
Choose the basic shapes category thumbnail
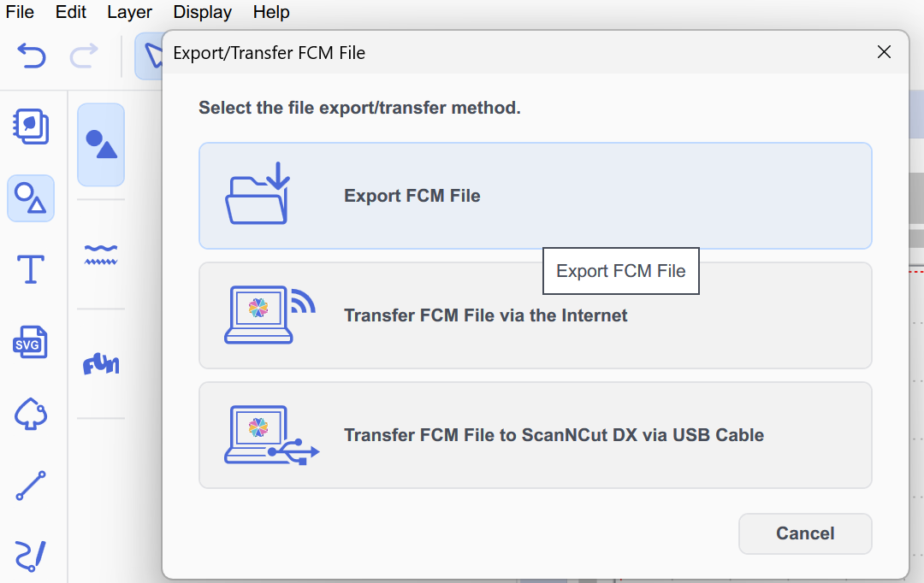click(x=101, y=144)
